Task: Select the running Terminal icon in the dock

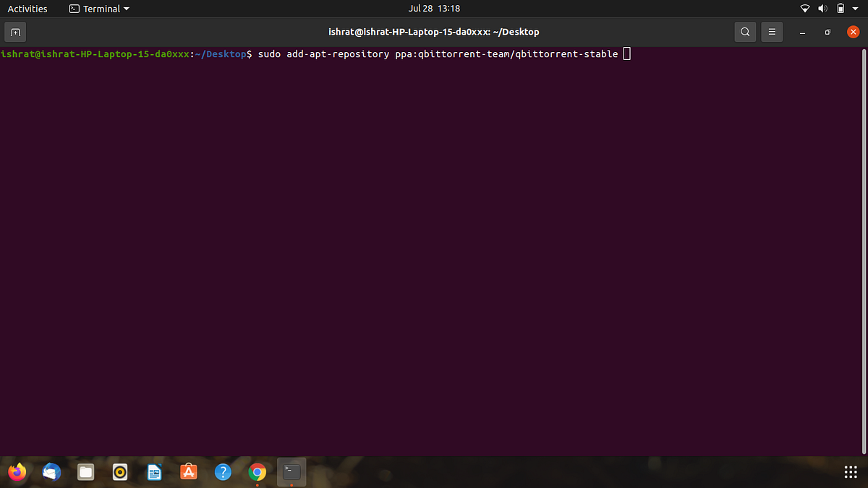Action: click(291, 471)
